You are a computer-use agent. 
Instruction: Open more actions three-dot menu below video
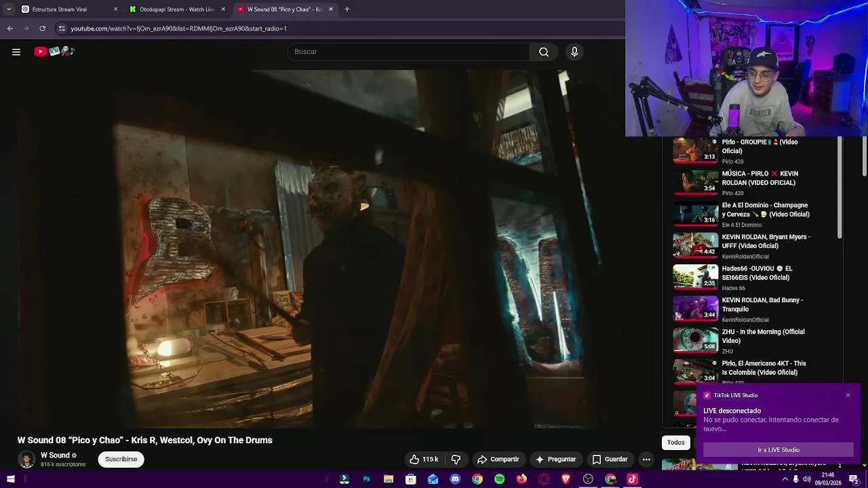646,459
